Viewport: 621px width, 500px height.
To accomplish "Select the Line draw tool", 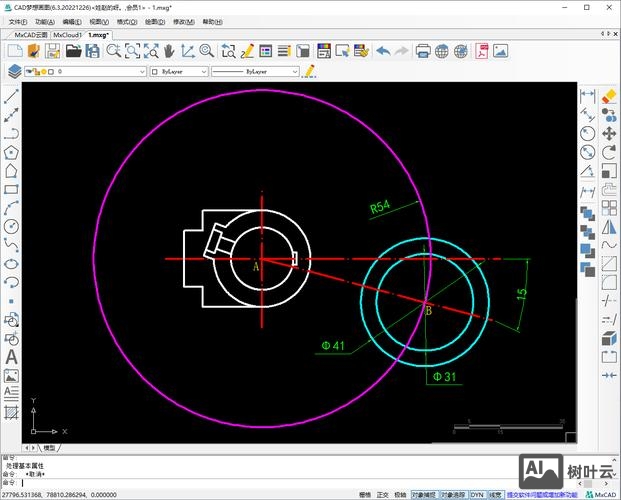I will (x=12, y=98).
